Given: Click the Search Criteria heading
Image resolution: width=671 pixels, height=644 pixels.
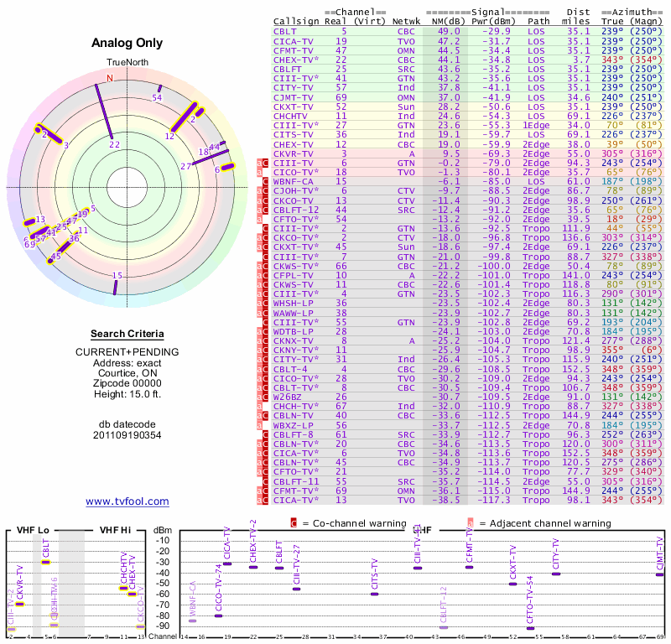Looking at the screenshot, I should (127, 334).
